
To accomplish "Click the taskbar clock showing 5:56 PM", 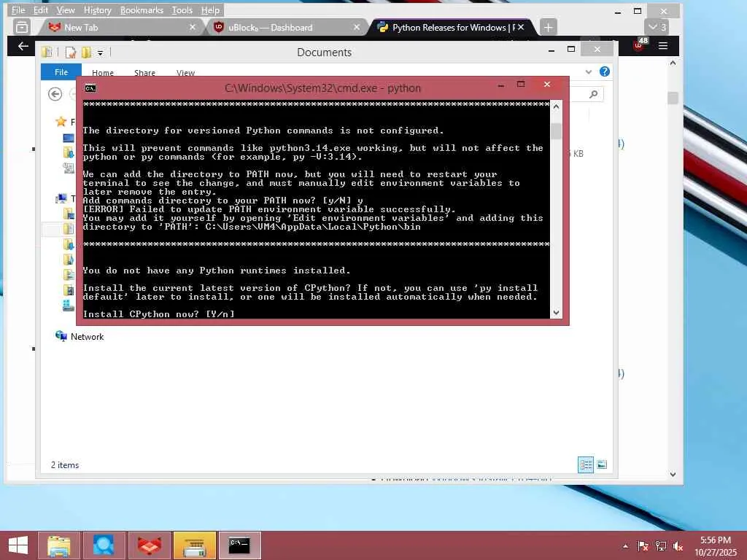I will (x=716, y=540).
